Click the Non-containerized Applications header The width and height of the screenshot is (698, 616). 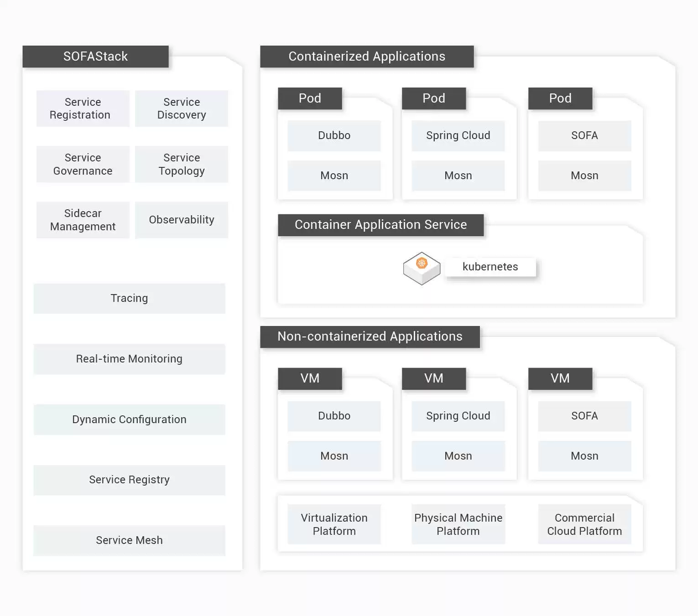370,336
